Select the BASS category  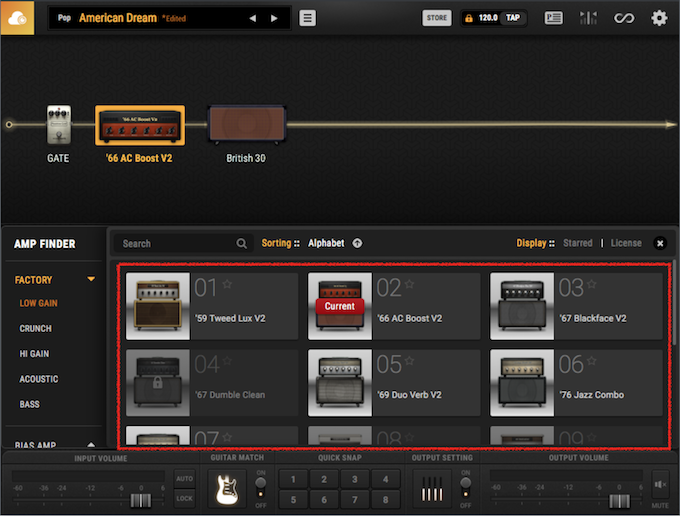tap(29, 404)
